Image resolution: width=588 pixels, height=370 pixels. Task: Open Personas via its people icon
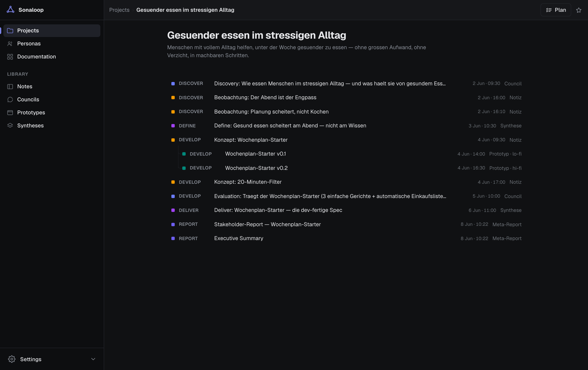10,44
